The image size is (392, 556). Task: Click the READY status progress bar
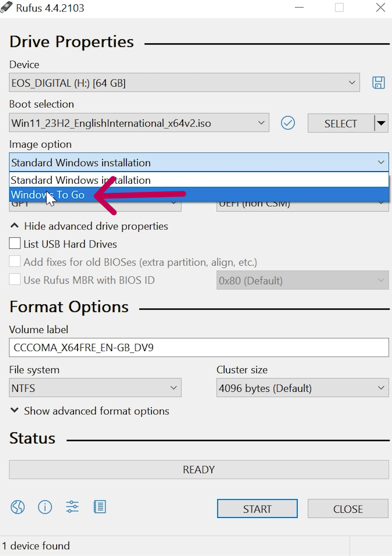(199, 469)
